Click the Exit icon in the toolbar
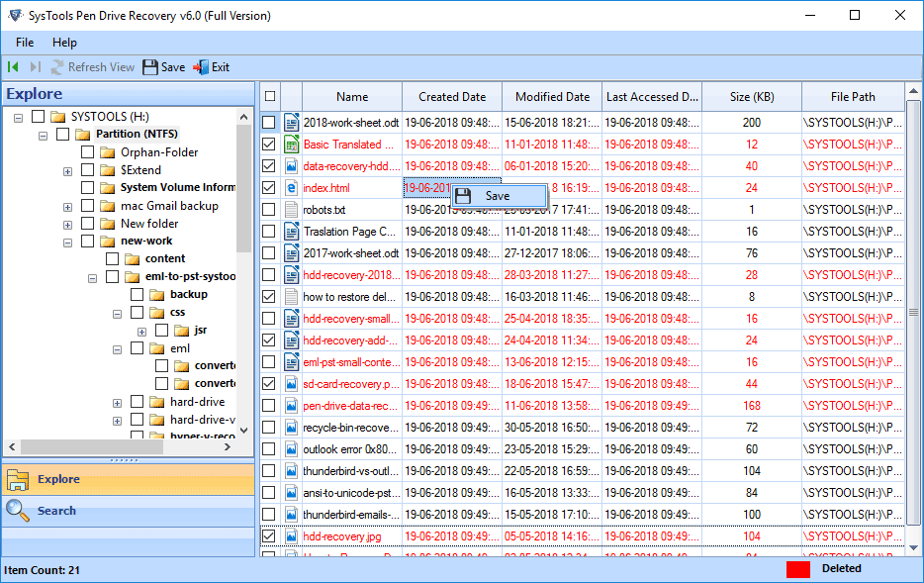The height and width of the screenshot is (583, 924). point(201,67)
